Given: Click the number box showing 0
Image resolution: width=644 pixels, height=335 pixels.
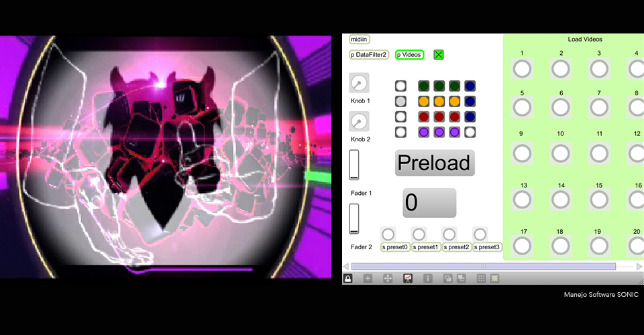Looking at the screenshot, I should pyautogui.click(x=429, y=202).
